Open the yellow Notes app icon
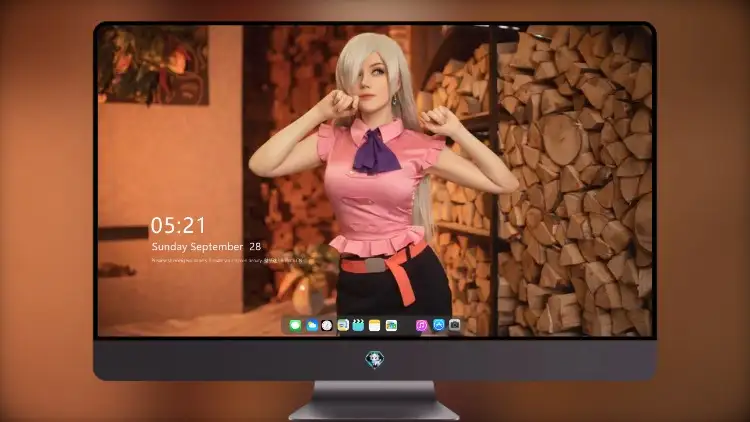This screenshot has width=750, height=422. (x=375, y=326)
